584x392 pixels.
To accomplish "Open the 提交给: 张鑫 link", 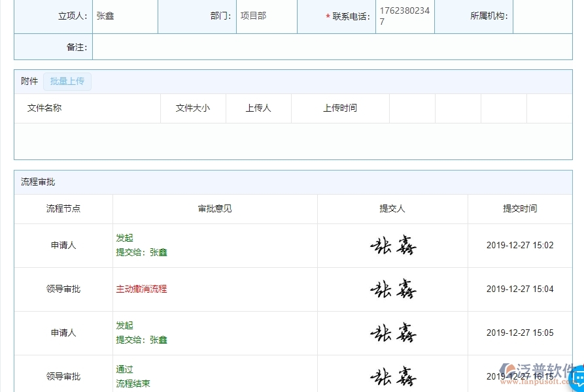I will pos(142,252).
